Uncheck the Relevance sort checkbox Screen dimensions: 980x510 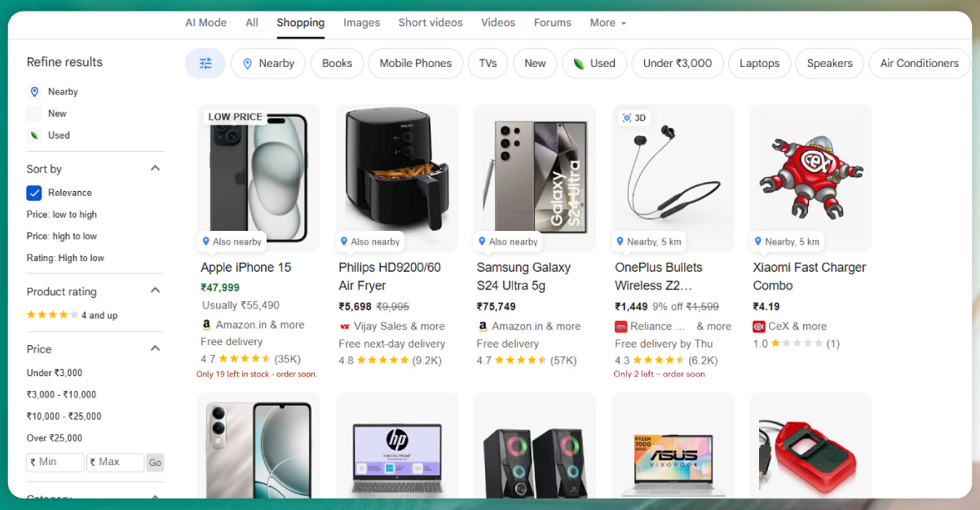click(x=34, y=193)
